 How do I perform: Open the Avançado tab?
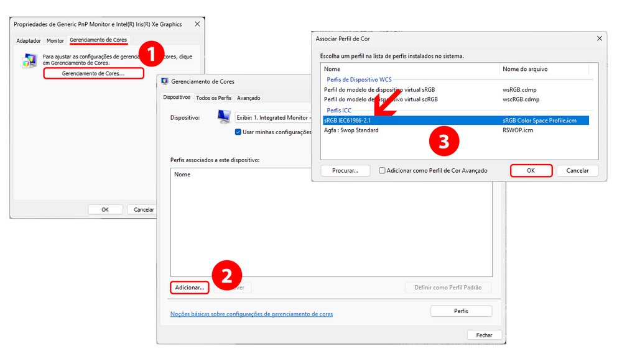click(x=249, y=98)
